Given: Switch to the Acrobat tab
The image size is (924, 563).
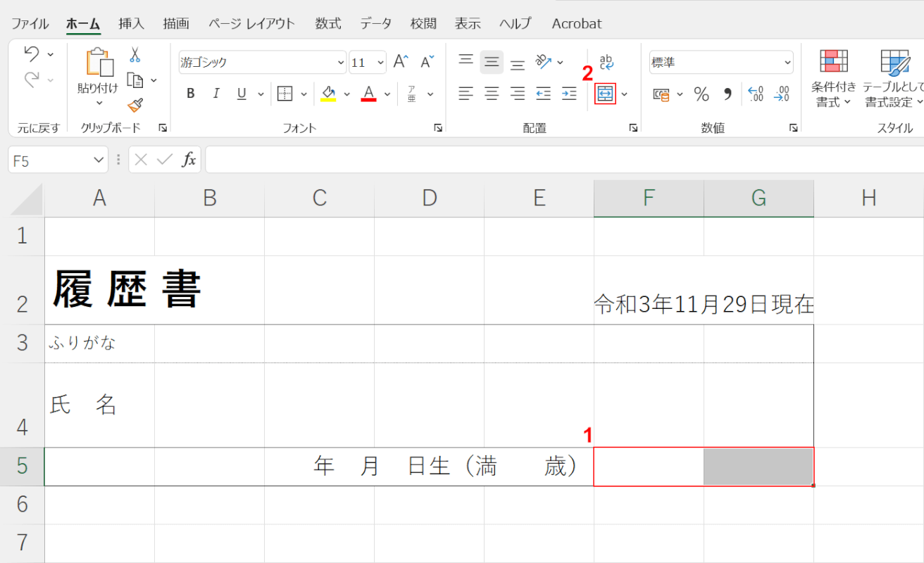Looking at the screenshot, I should [x=577, y=23].
